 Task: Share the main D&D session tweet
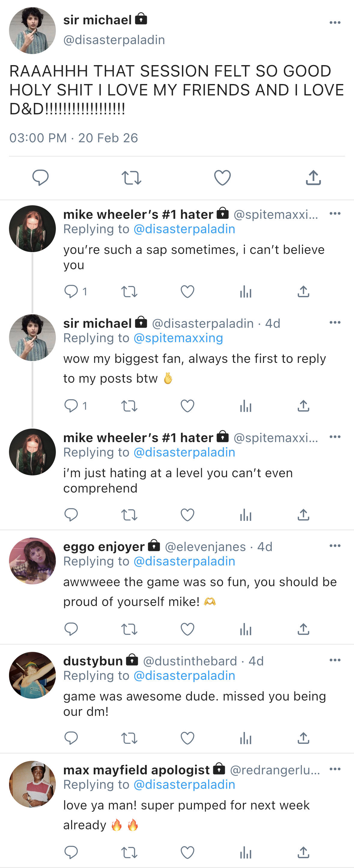(313, 178)
